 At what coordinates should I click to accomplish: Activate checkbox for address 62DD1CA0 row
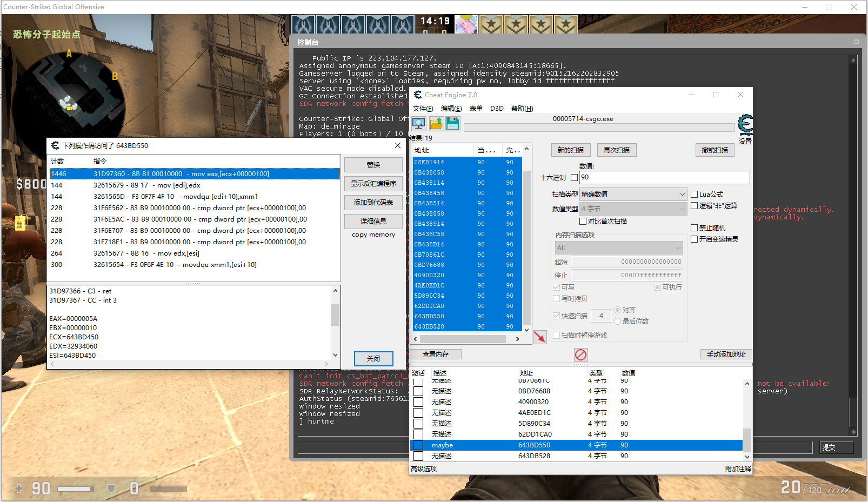[418, 434]
